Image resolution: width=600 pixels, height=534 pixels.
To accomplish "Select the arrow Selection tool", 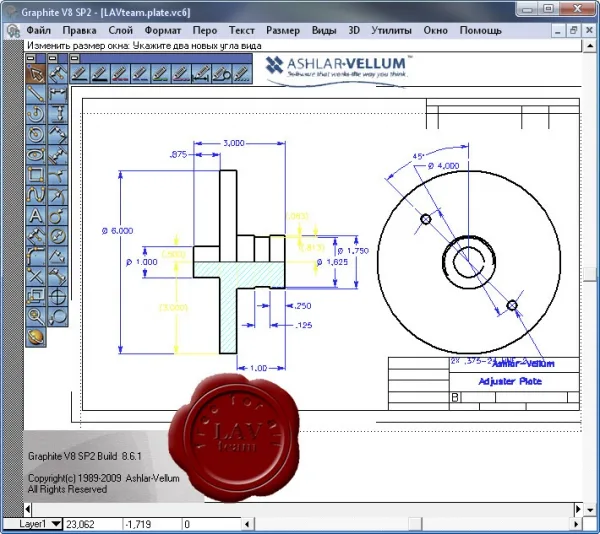I will point(36,73).
